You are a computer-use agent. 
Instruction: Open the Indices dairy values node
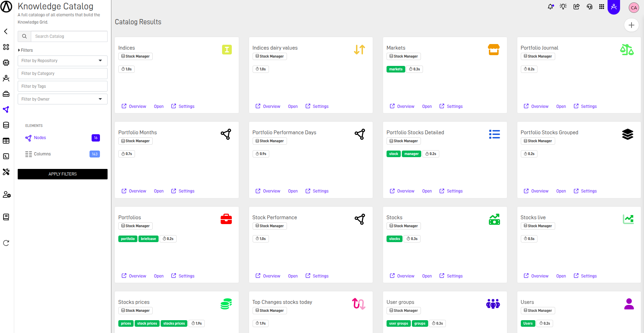pos(293,106)
